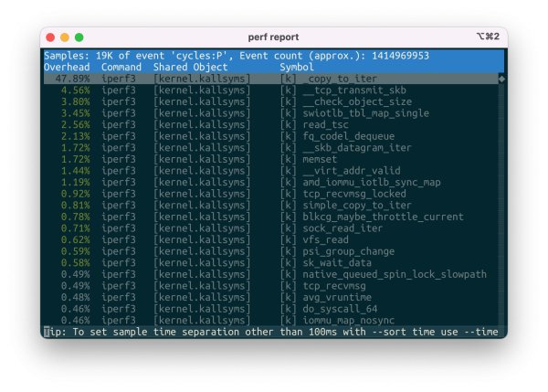The height and width of the screenshot is (392, 548).
Task: Click the red close window button
Action: point(51,37)
